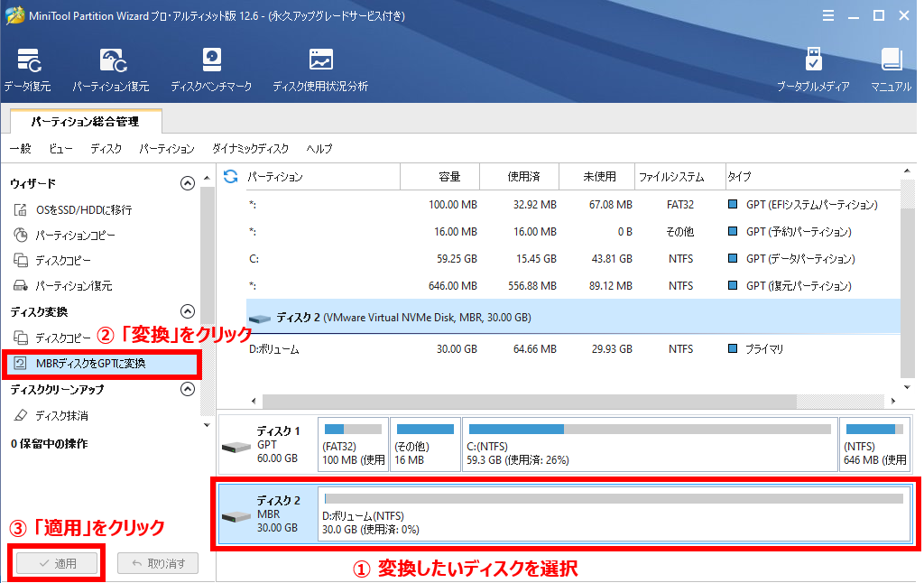924x583 pixels.
Task: Open the 一般 menu
Action: (x=21, y=149)
